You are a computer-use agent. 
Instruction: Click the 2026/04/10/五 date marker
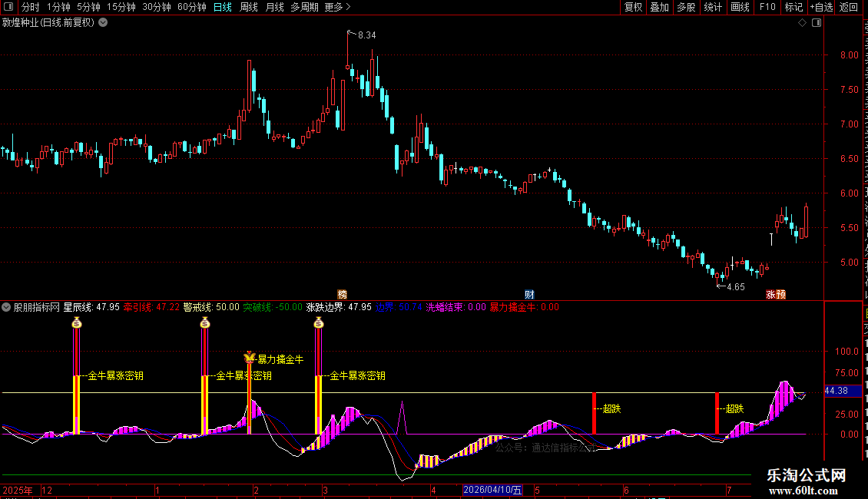pyautogui.click(x=492, y=490)
